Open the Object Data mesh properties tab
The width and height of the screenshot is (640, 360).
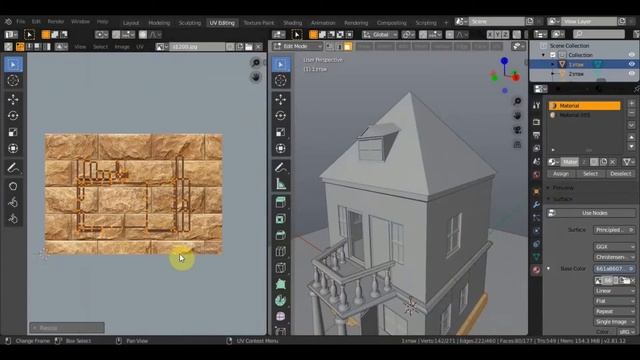pyautogui.click(x=536, y=257)
